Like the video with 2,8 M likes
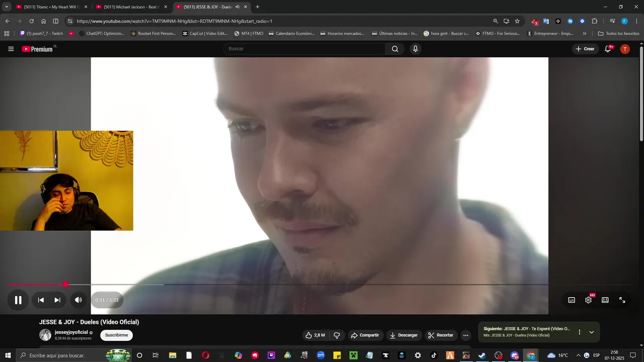Screen dimensions: 644x362 click(315, 335)
